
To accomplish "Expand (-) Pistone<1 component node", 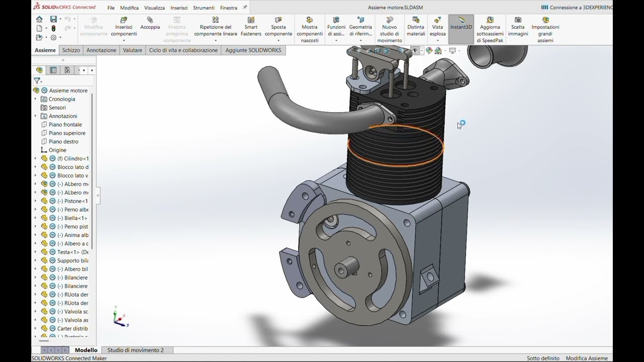I will tap(35, 201).
